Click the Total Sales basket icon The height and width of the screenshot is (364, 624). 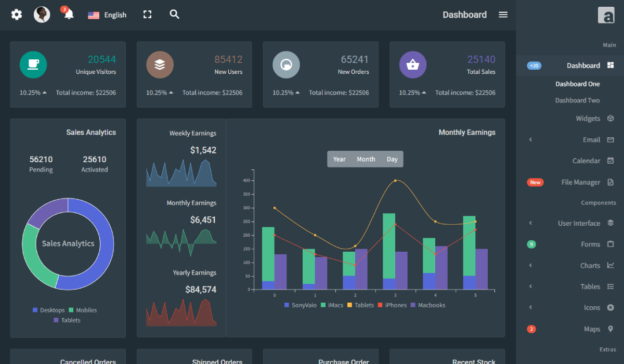coord(412,64)
